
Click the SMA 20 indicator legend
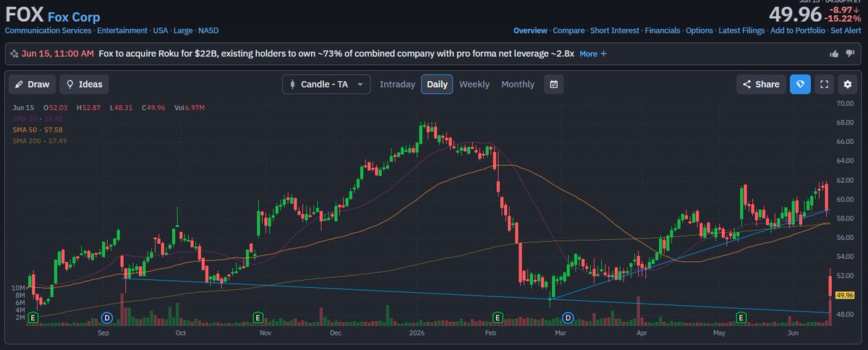click(38, 119)
